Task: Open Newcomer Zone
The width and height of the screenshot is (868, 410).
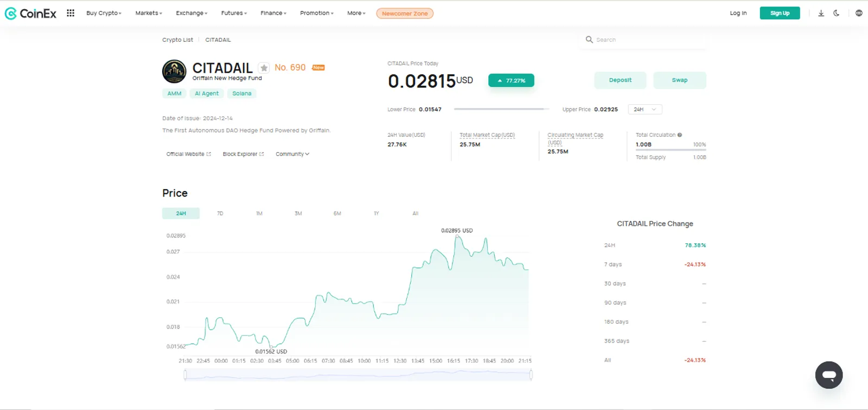Action: (x=405, y=14)
